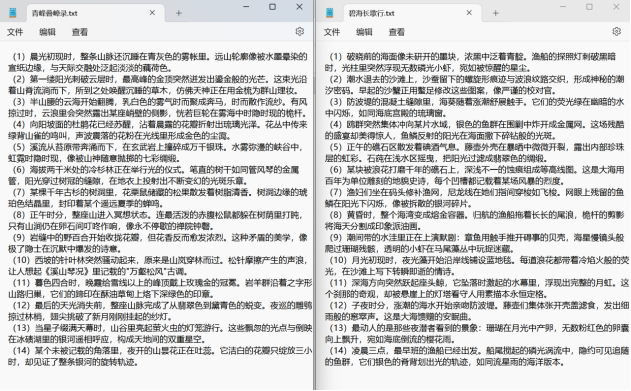631x391 pixels.
Task: Add new tab in left Notepad window
Action: click(179, 13)
